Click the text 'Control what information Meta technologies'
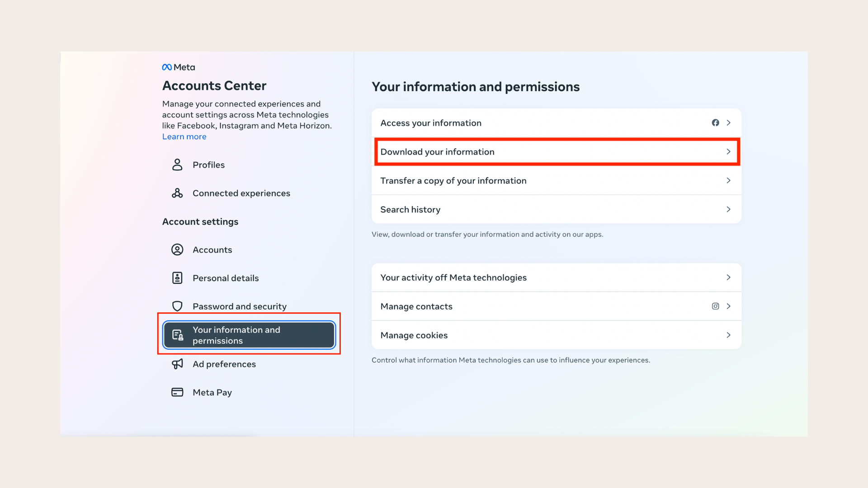 click(x=446, y=360)
